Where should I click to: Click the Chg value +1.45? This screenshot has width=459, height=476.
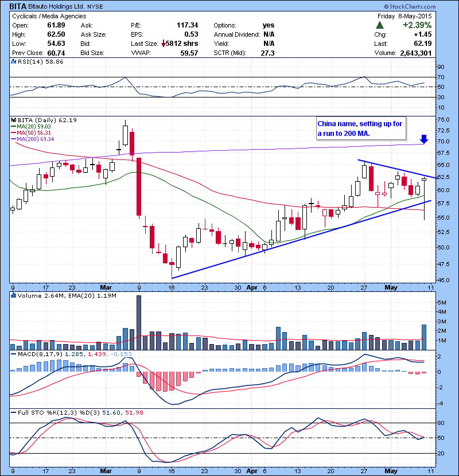pyautogui.click(x=422, y=34)
